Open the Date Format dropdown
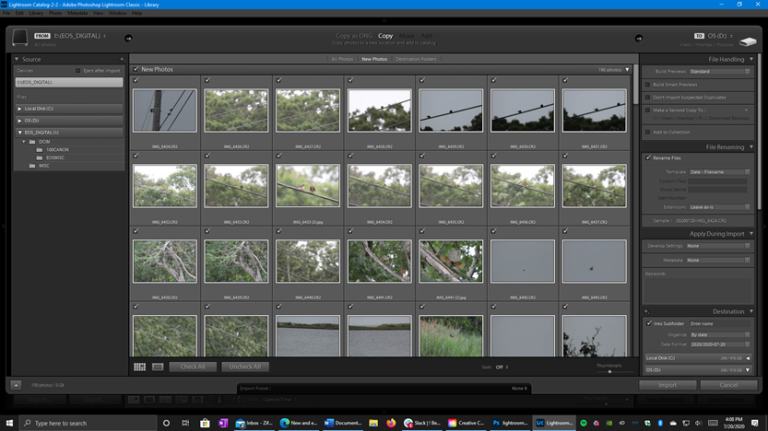768x431 pixels. (x=720, y=344)
